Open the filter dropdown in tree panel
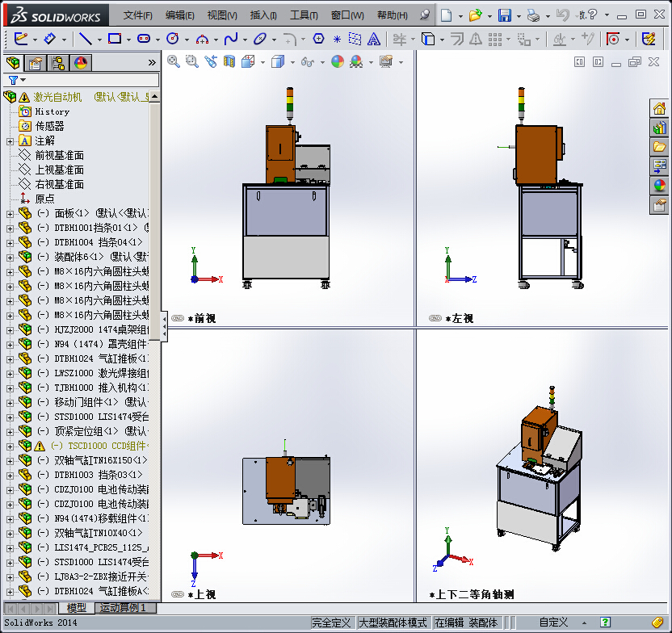672x633 pixels. pos(23,80)
